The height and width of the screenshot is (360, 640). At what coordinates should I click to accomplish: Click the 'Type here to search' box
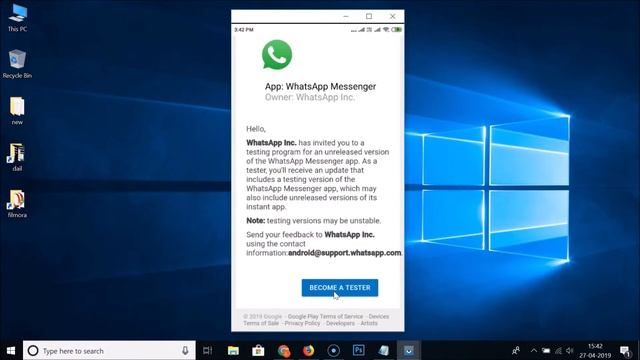(x=109, y=351)
